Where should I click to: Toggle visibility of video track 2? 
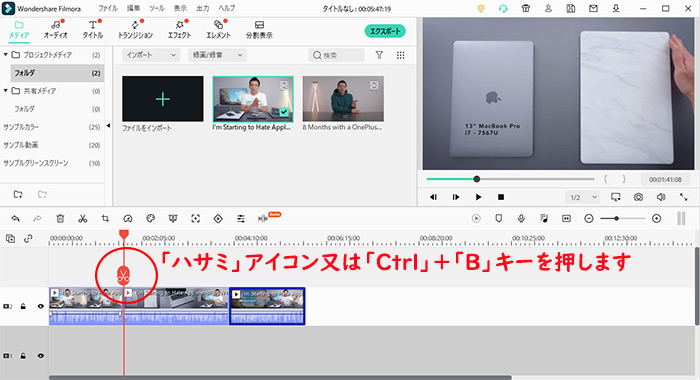41,306
